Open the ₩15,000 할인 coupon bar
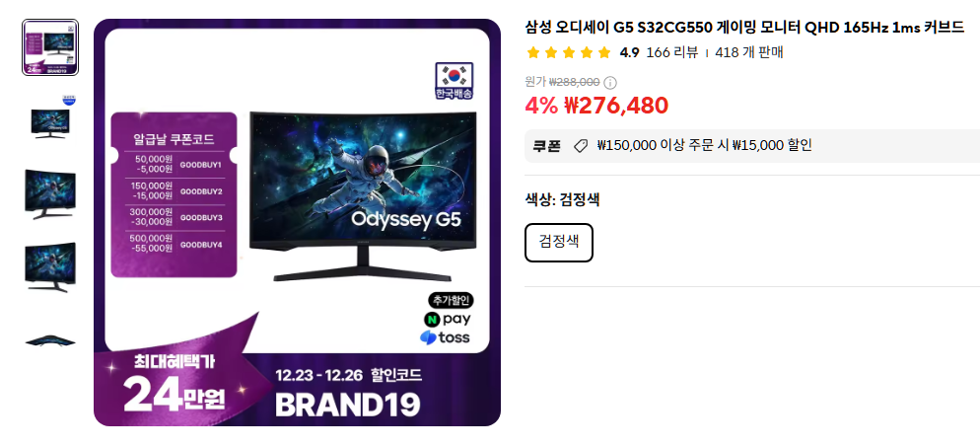This screenshot has height=447, width=980. click(752, 146)
